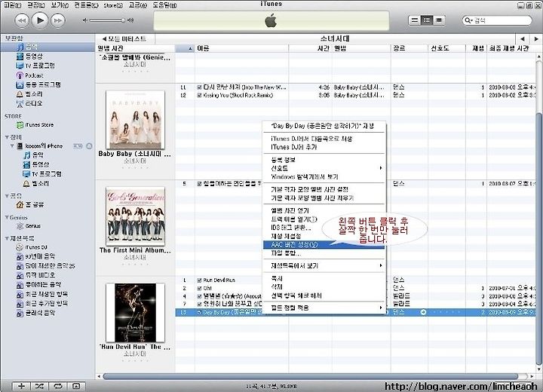Choose ID3 태그 변환 from the context menu
Viewport: 543px width, 392px height.
[x=324, y=228]
